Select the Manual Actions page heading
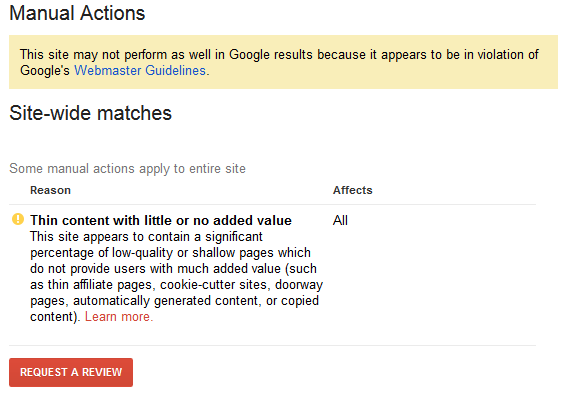Screen dimensions: 566x394 coord(77,13)
